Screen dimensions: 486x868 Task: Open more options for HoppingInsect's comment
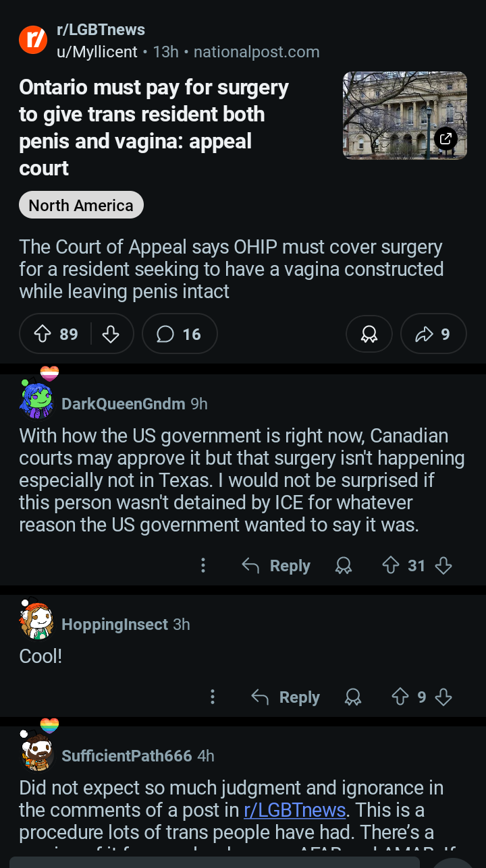[212, 697]
